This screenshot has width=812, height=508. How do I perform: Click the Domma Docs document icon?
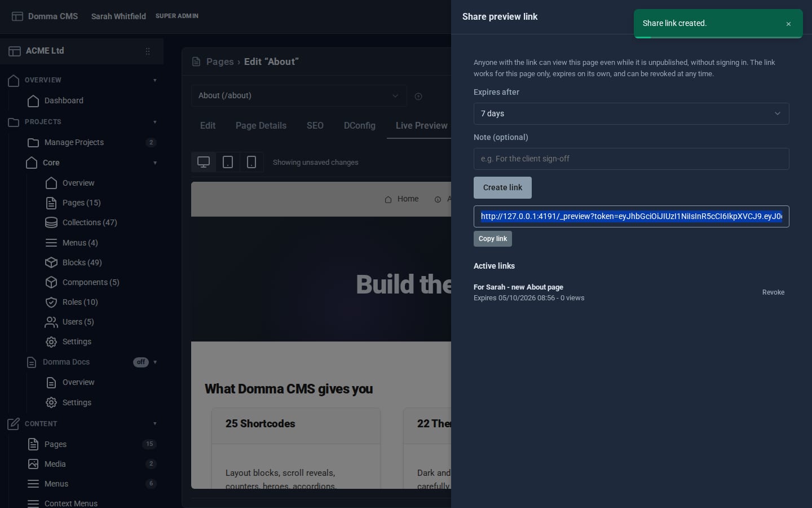[x=32, y=362]
